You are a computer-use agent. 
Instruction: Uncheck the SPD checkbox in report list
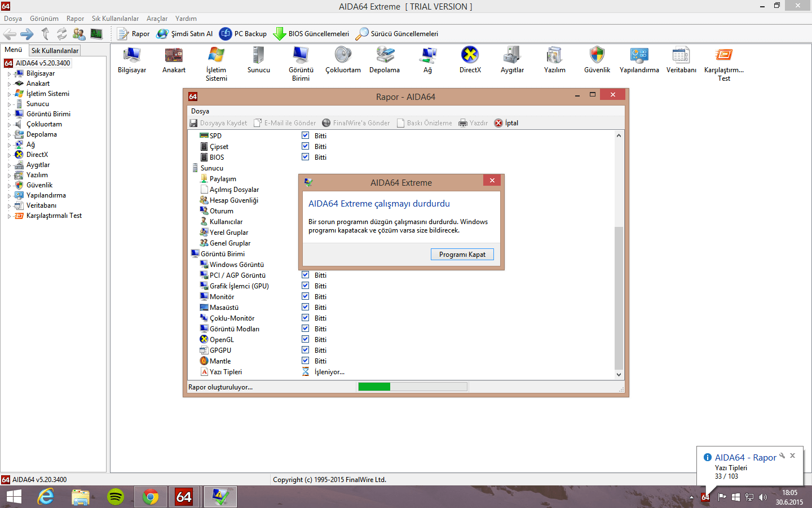[305, 135]
